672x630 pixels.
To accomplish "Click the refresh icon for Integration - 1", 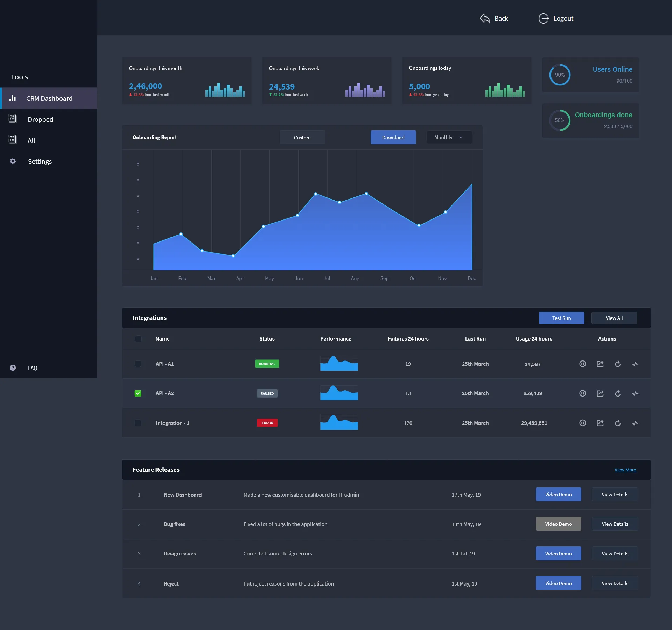I will click(618, 423).
